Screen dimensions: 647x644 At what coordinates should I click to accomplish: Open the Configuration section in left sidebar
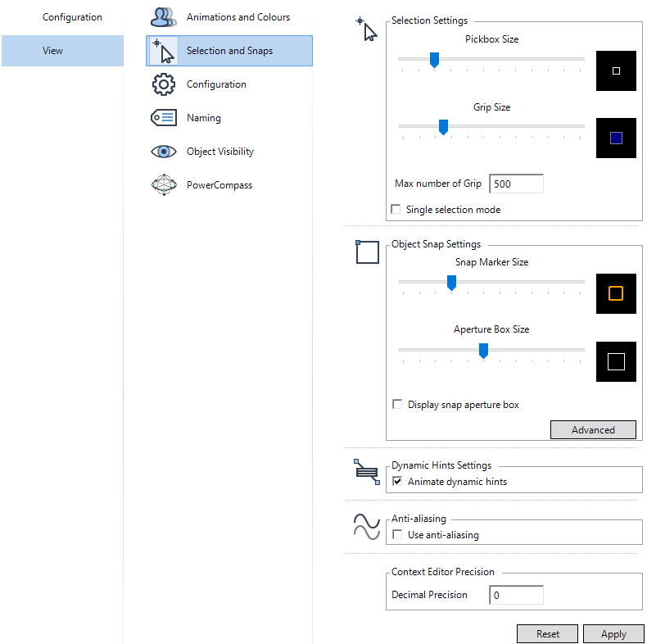[x=72, y=17]
